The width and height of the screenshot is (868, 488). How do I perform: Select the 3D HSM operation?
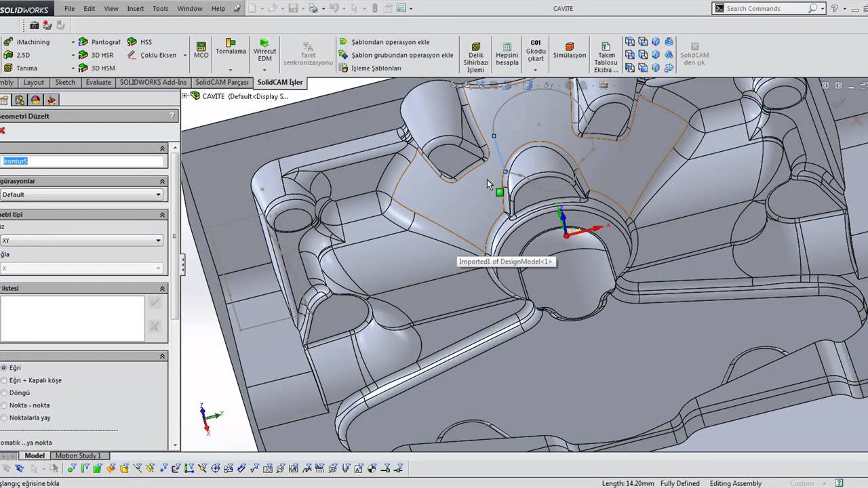click(96, 68)
